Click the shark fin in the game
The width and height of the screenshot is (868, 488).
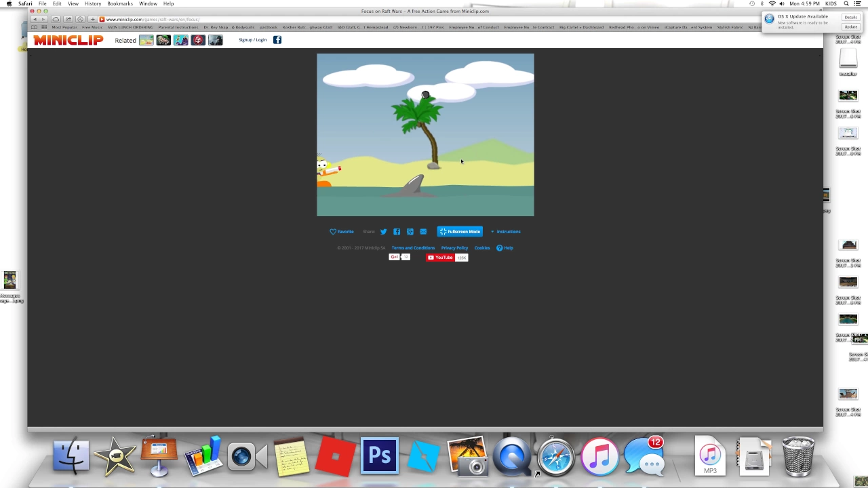coord(414,185)
